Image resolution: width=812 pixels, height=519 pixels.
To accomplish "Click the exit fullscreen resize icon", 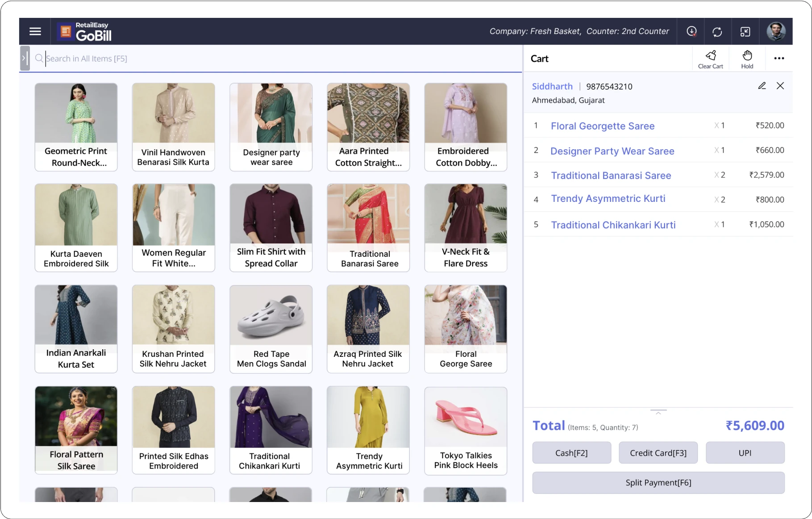I will 745,31.
